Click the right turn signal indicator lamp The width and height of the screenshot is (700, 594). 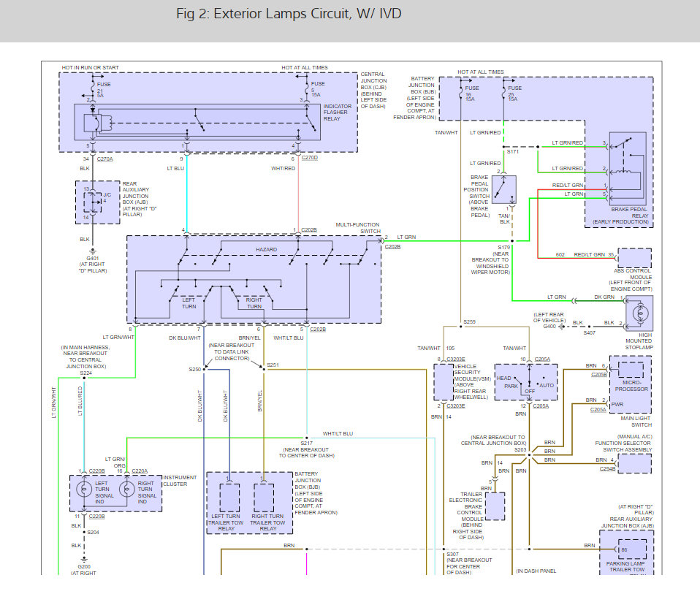tap(127, 490)
